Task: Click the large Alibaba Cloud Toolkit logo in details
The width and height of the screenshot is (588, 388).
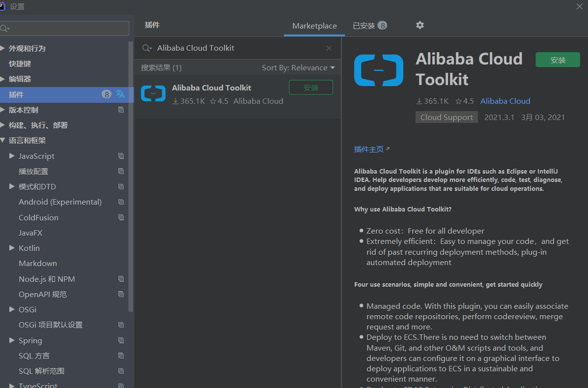Action: 378,70
